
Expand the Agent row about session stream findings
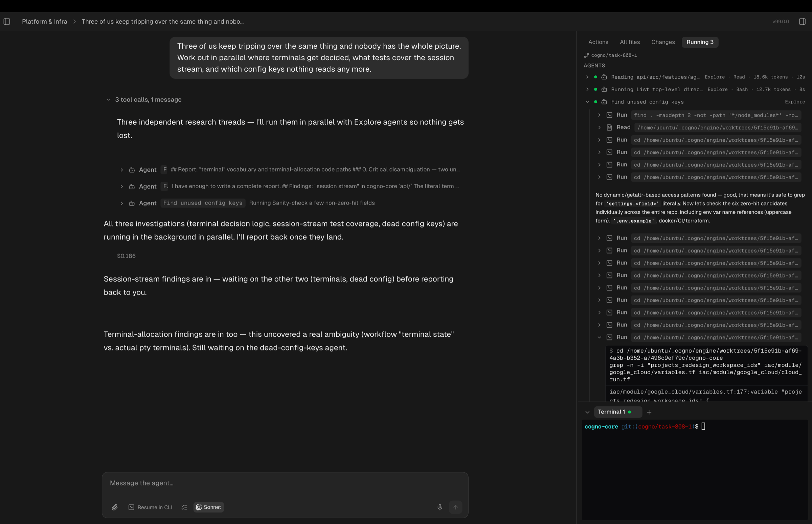pos(121,187)
